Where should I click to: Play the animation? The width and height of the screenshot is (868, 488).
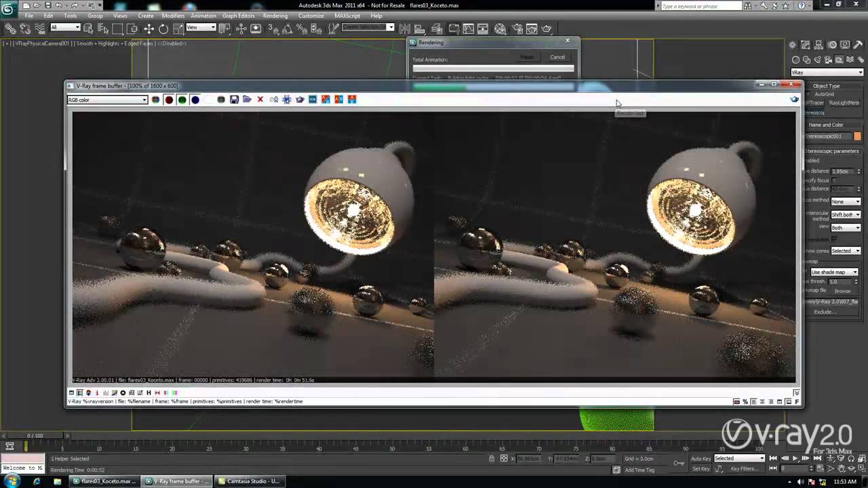tap(795, 458)
